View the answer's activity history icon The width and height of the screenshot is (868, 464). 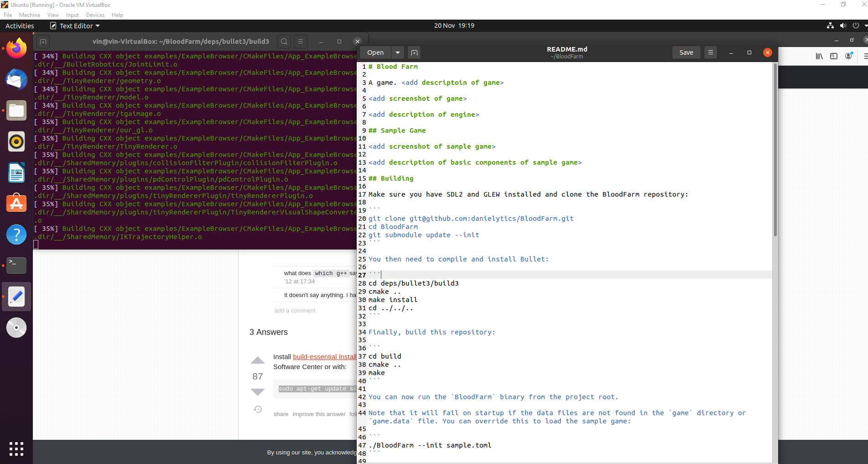258,409
